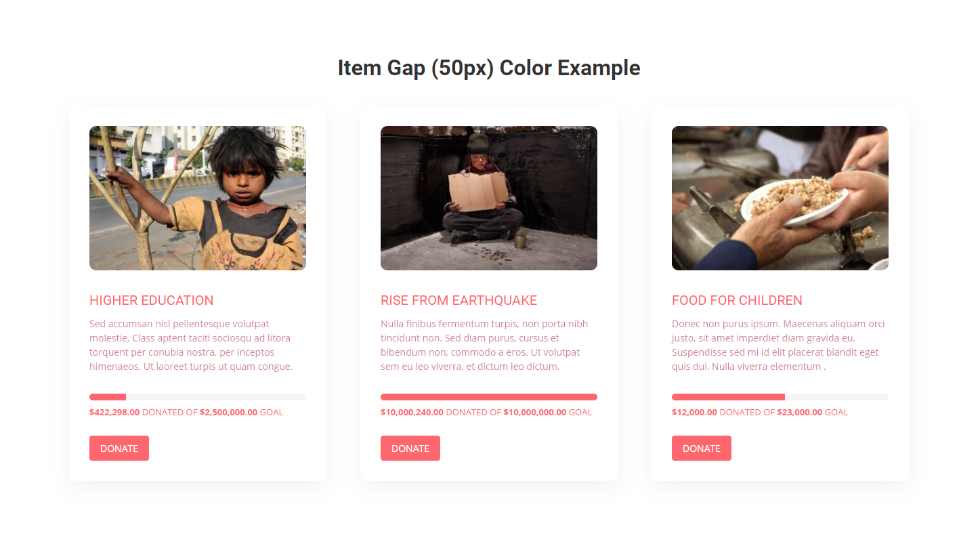Click the Rise From Earthquake progress bar
This screenshot has height=542, width=980.
tap(489, 397)
